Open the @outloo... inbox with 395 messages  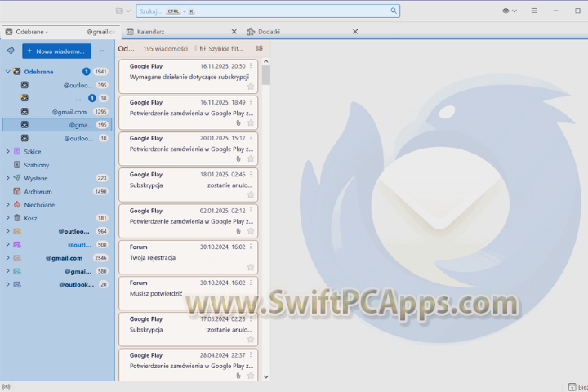57,85
